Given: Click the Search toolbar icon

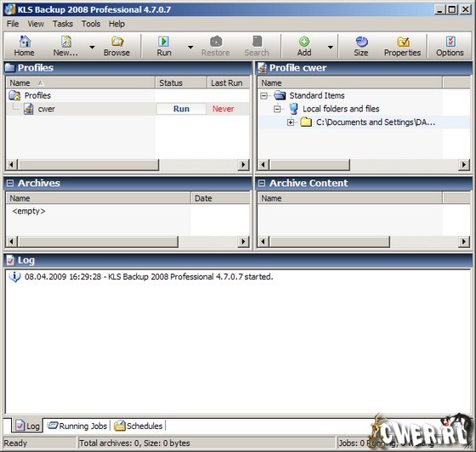Looking at the screenshot, I should pos(257,42).
